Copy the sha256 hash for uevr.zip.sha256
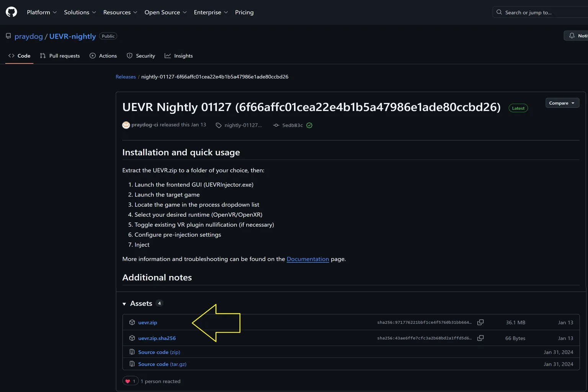 [480, 338]
